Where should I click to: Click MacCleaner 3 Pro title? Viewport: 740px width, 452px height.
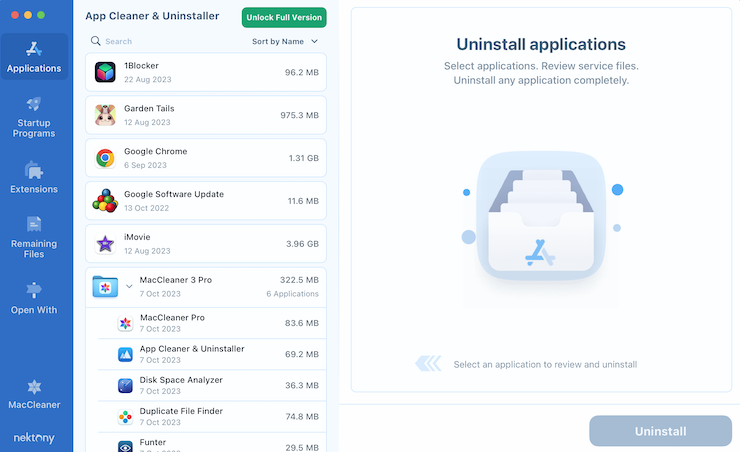pyautogui.click(x=176, y=280)
